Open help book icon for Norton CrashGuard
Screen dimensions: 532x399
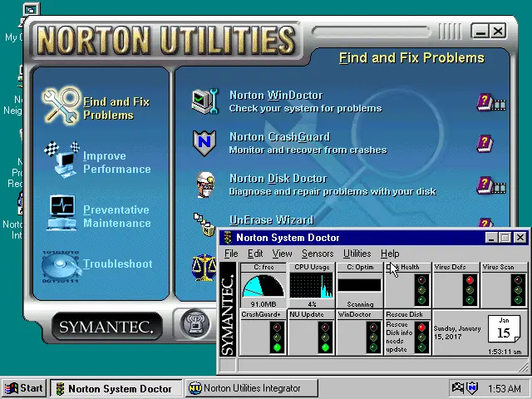pyautogui.click(x=485, y=144)
